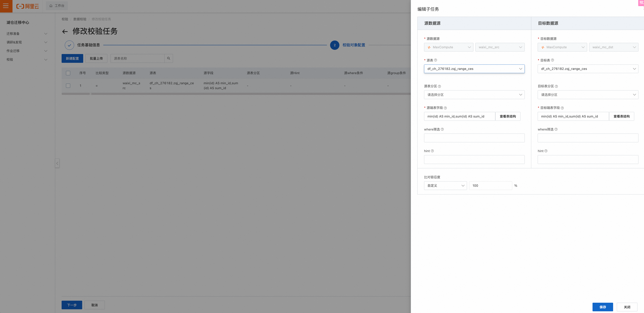Image resolution: width=644 pixels, height=313 pixels.
Task: Click 保存 button in drawer
Action: (x=602, y=307)
